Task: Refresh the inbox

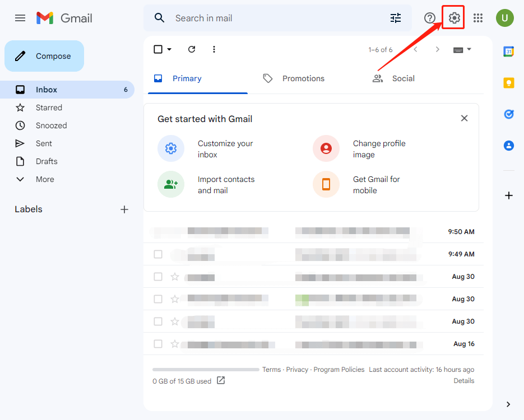Action: tap(192, 49)
